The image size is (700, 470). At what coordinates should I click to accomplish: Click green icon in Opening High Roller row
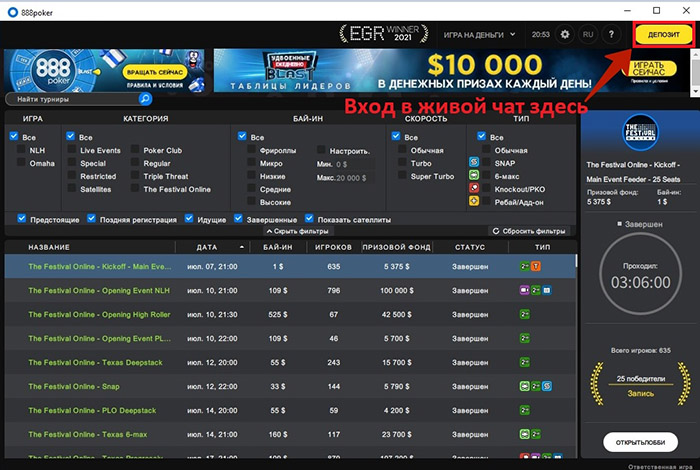point(525,315)
